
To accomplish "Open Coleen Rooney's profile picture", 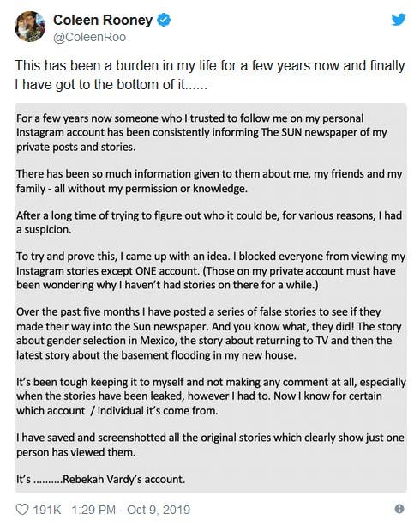I will [30, 27].
